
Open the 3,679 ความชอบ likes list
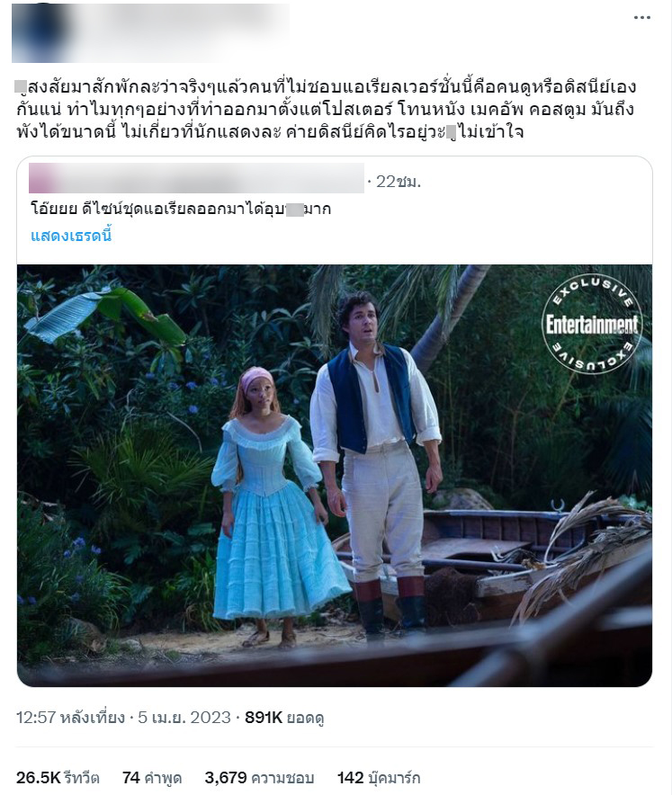[259, 778]
